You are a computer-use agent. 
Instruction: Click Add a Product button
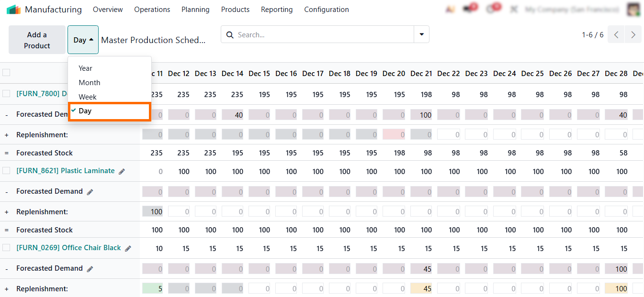point(37,40)
